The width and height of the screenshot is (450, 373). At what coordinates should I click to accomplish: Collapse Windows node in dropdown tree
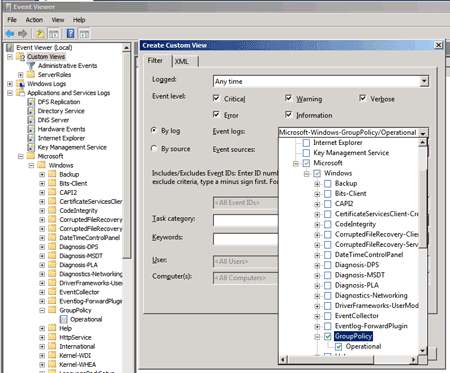click(306, 174)
